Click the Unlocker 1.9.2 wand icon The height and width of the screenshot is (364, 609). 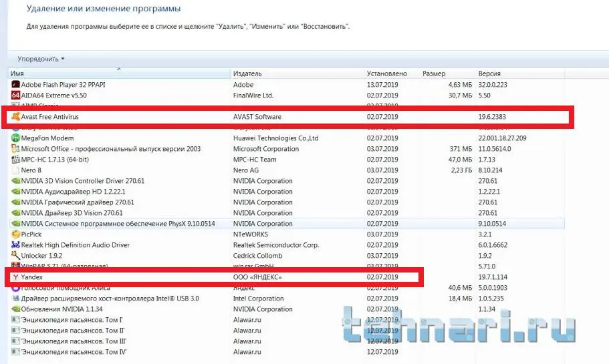click(x=15, y=255)
